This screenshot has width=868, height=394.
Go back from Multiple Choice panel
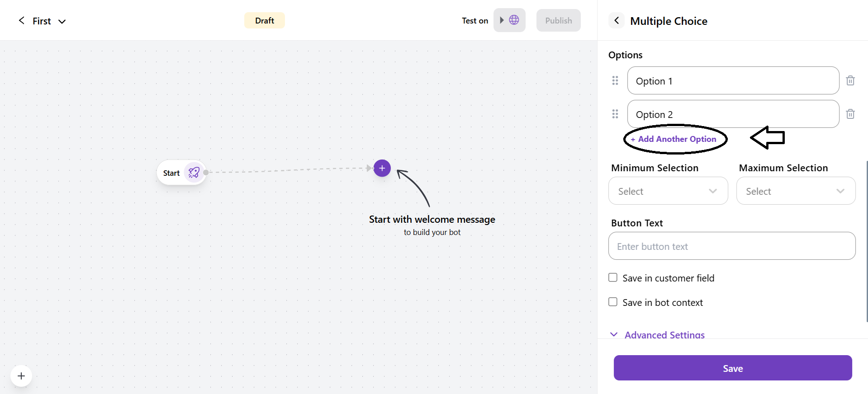(616, 20)
